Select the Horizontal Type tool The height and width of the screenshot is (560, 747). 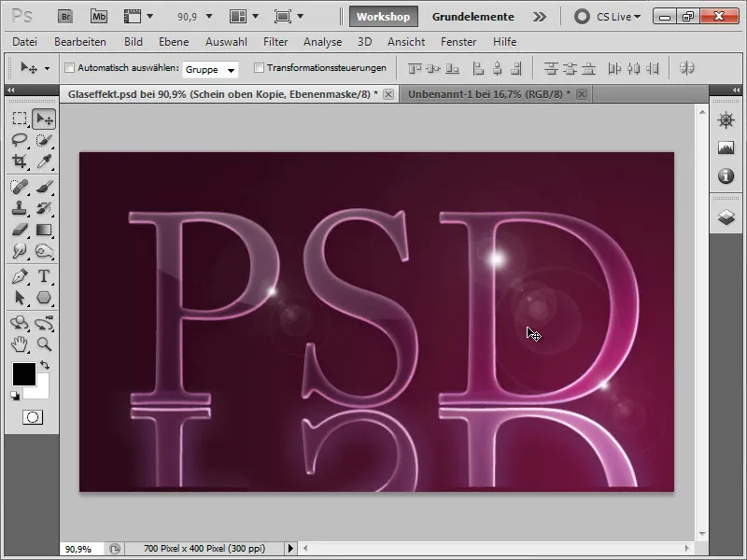tap(44, 276)
